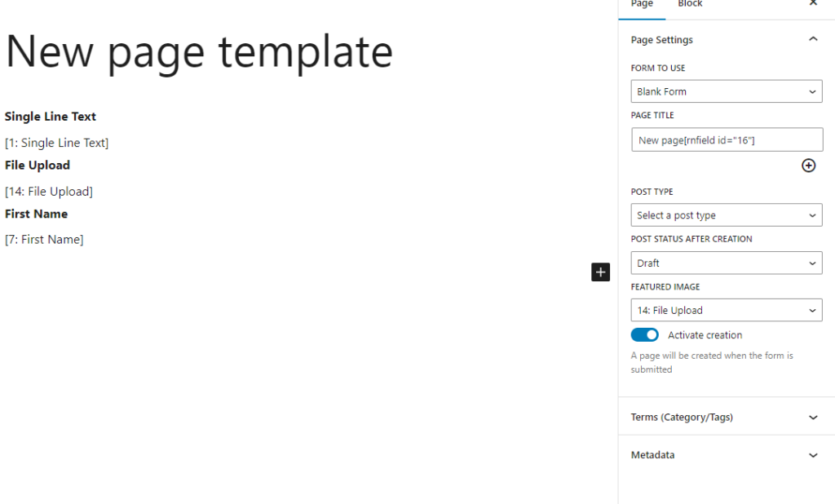Open the Post Type dropdown
Viewport: 835px width, 504px height.
(726, 215)
